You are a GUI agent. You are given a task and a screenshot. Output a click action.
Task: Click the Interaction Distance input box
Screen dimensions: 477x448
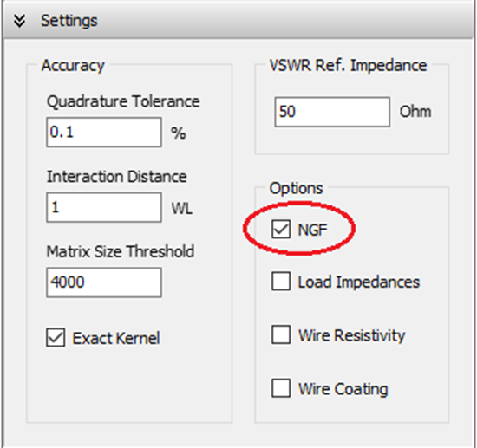pyautogui.click(x=104, y=207)
